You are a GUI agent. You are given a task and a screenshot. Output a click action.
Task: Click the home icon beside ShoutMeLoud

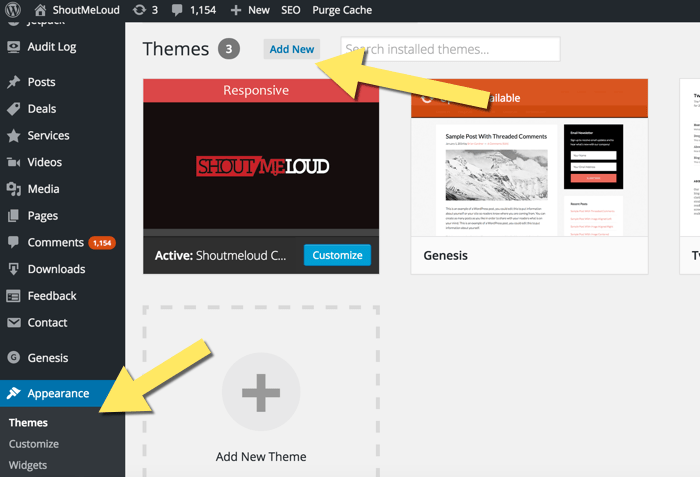coord(41,10)
